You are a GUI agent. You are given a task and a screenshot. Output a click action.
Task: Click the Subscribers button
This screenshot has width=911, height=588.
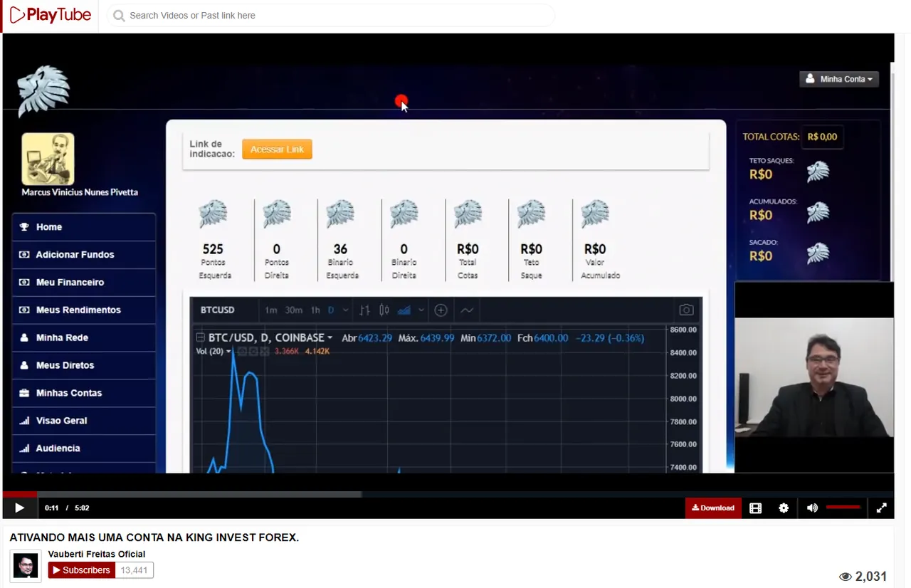(81, 570)
